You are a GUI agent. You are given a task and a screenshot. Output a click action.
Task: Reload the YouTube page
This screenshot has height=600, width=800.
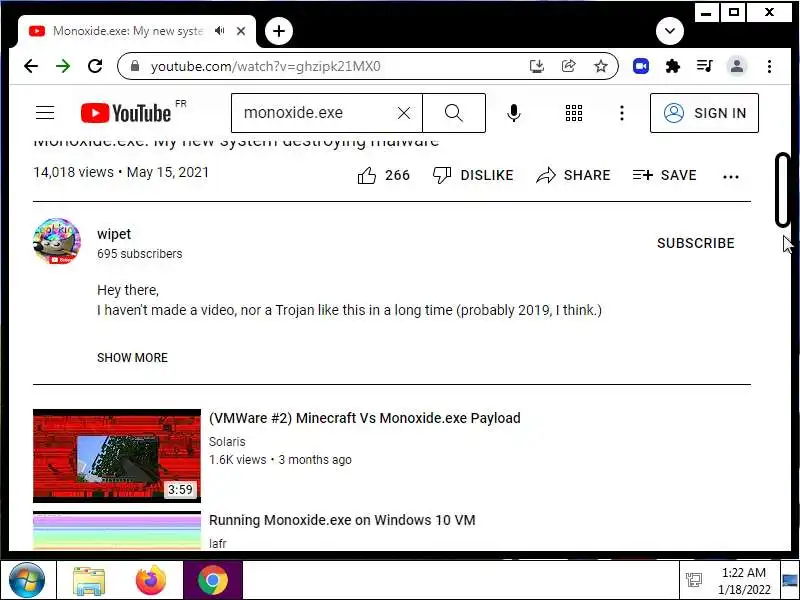tap(95, 66)
